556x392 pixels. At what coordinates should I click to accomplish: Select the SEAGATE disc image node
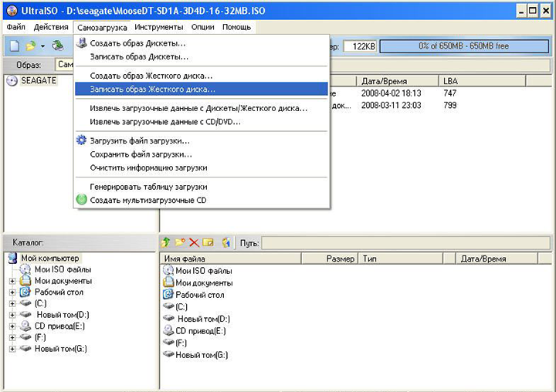pos(39,80)
